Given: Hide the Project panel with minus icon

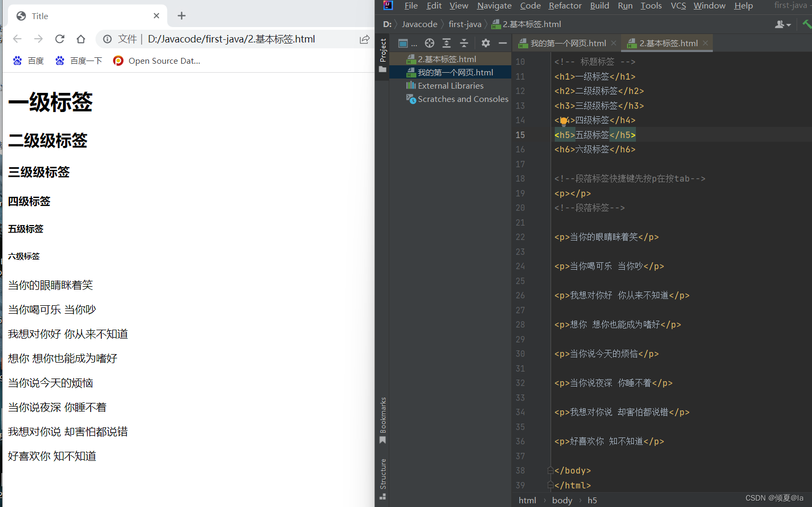Looking at the screenshot, I should [x=502, y=43].
